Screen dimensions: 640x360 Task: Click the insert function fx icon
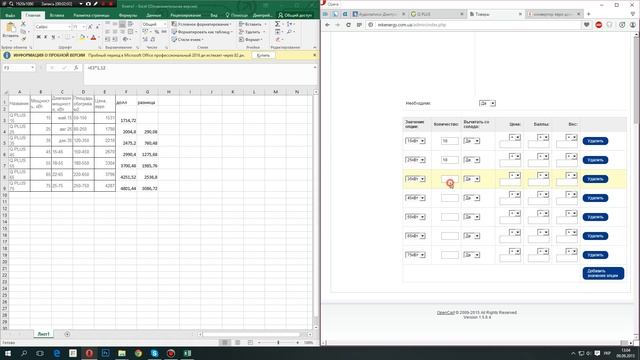click(x=76, y=68)
